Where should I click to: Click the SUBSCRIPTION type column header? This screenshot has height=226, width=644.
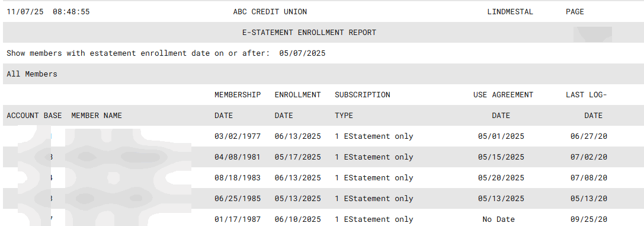(362, 95)
